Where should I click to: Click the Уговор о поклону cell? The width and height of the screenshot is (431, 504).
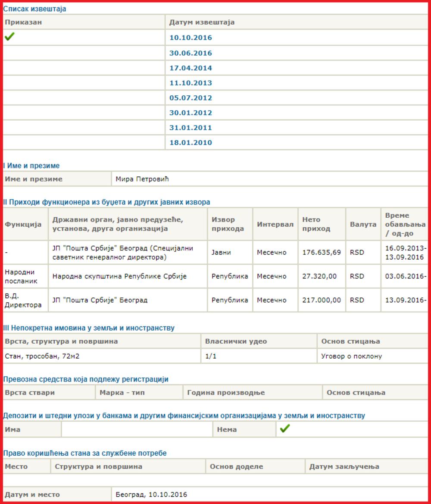click(x=351, y=357)
